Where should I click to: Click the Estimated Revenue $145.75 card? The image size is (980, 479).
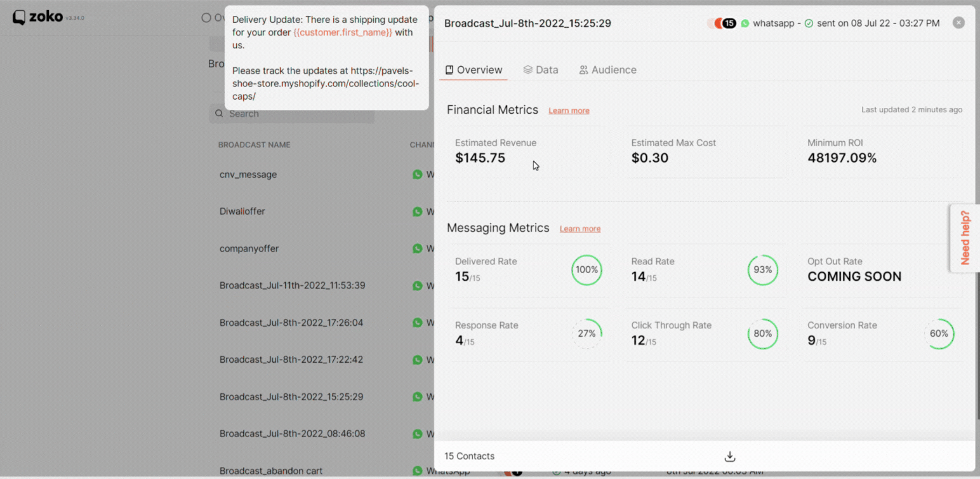click(x=528, y=152)
